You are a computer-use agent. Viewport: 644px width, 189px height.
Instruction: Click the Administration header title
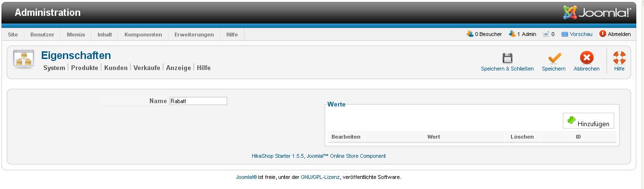(x=48, y=13)
